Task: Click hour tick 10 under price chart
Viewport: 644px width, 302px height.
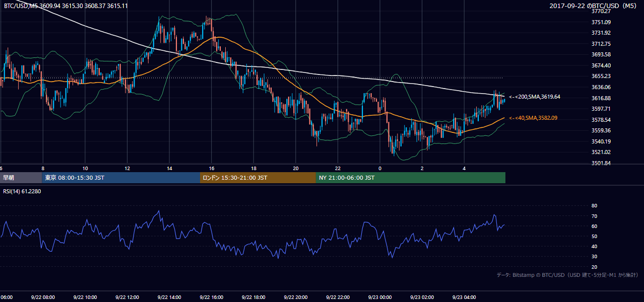Action: pos(85,168)
